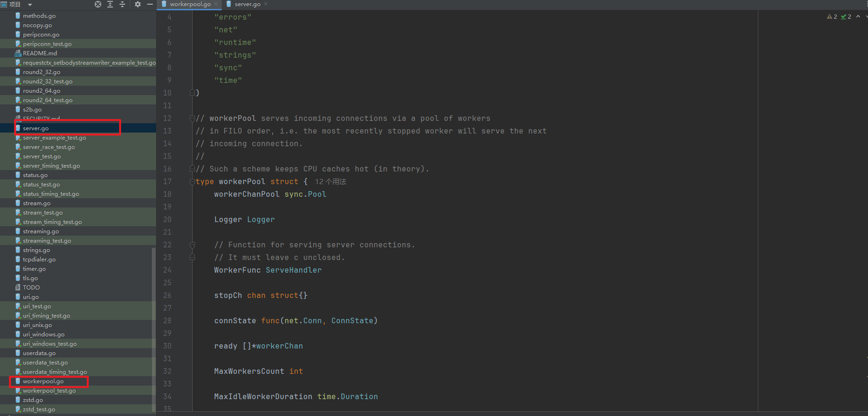Viewport: 868px width, 416px height.
Task: Collapse all items in project tree
Action: [122, 4]
